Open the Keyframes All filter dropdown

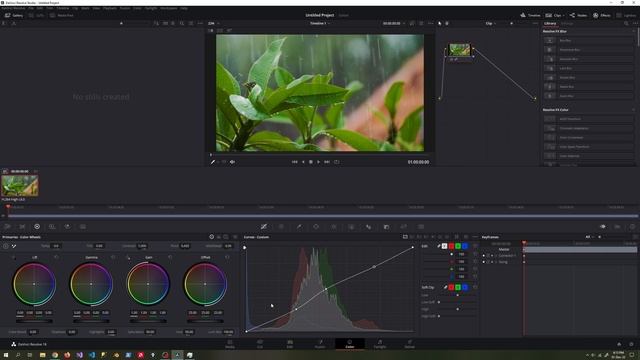pos(590,237)
